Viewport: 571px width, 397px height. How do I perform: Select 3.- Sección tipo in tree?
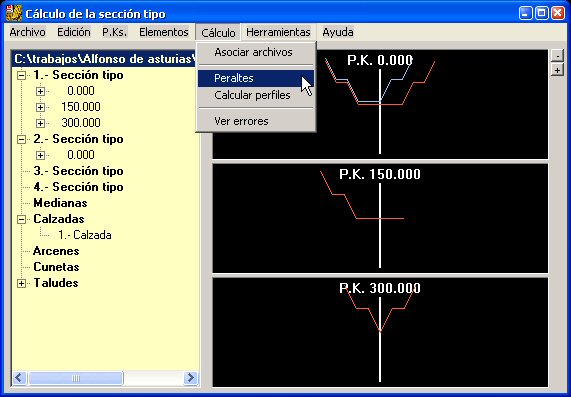point(78,171)
